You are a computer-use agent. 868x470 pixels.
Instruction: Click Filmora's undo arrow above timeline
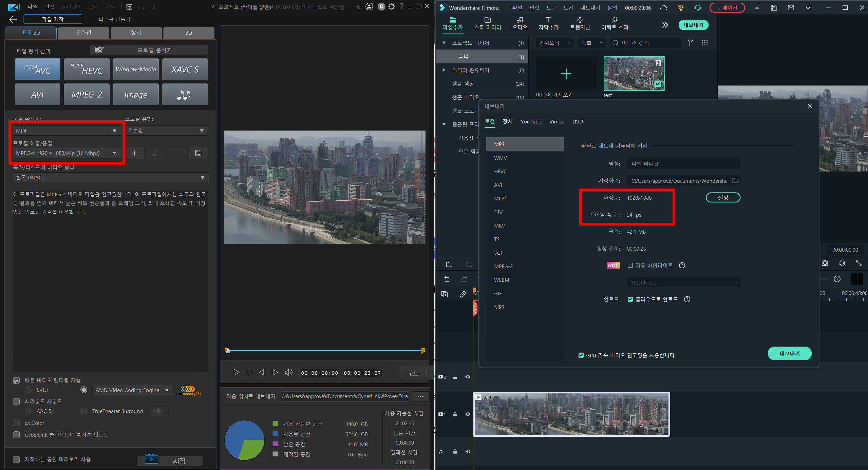click(447, 279)
